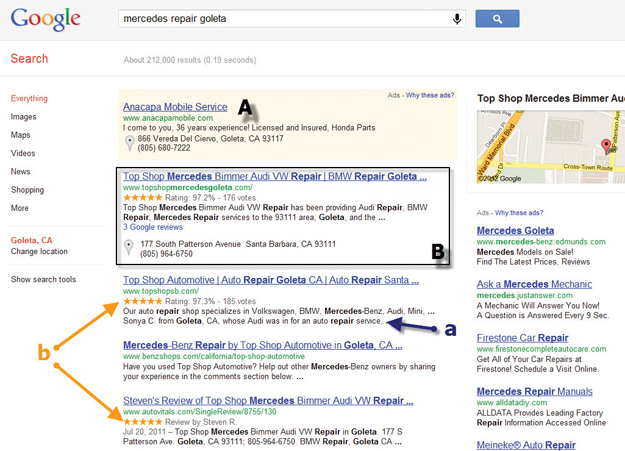Click the www.benzshops.com URL

[x=214, y=356]
